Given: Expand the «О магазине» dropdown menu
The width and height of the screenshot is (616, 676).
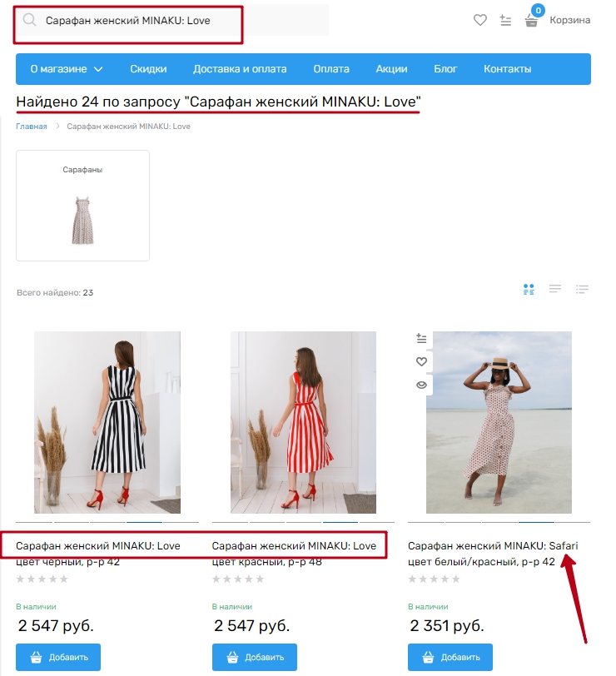Looking at the screenshot, I should [x=67, y=69].
